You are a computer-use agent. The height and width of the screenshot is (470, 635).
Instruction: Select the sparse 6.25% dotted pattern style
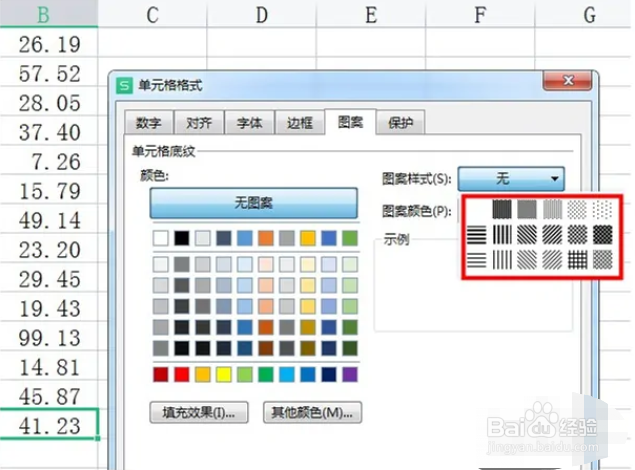[602, 209]
